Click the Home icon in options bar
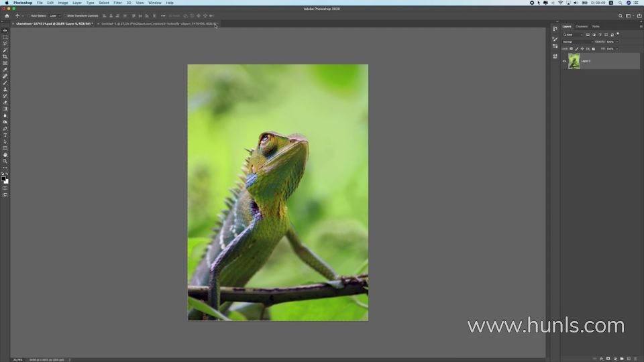644x362 pixels. [6, 15]
